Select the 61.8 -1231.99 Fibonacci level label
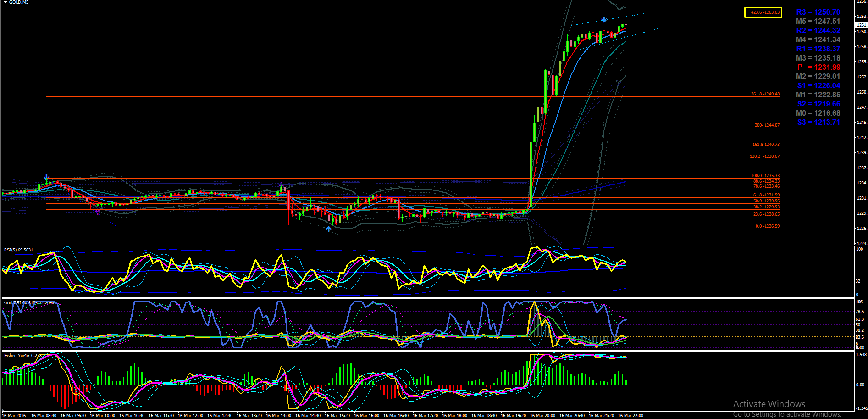This screenshot has height=419, width=868. click(766, 195)
